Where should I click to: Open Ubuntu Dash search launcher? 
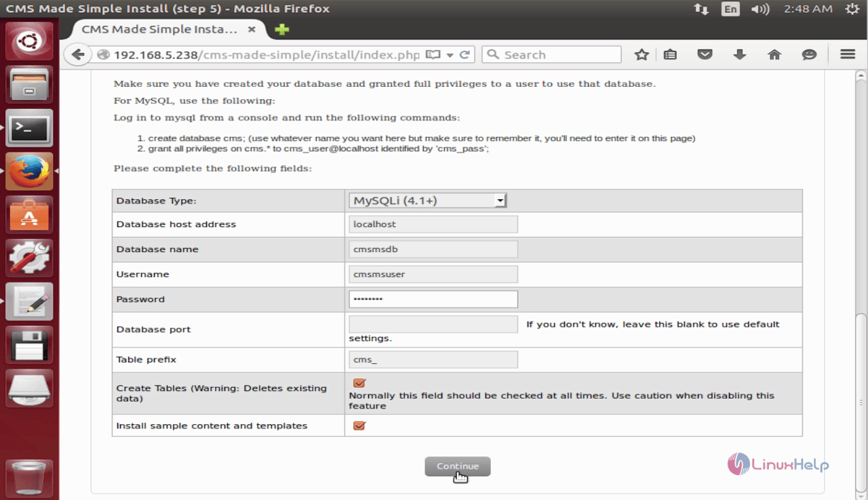[x=29, y=41]
